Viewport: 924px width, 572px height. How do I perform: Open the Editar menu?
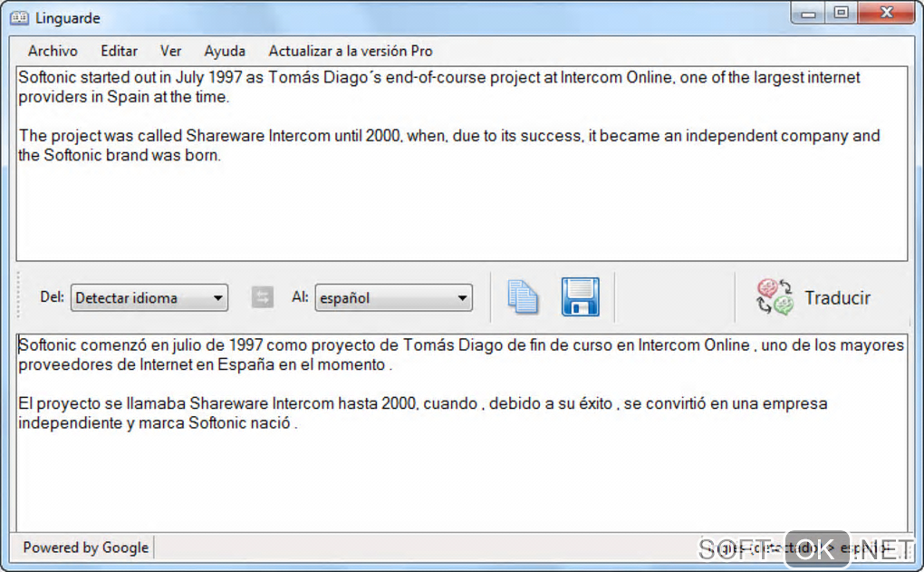coord(119,52)
